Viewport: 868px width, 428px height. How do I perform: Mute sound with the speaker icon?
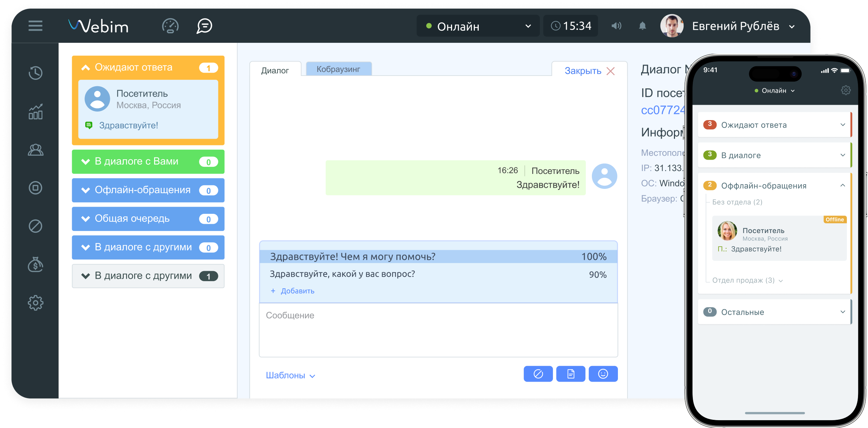616,26
